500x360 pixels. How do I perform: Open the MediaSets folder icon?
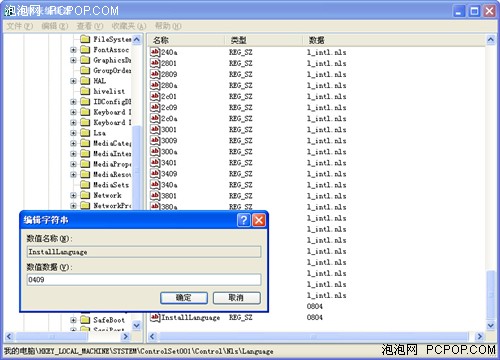click(85, 185)
